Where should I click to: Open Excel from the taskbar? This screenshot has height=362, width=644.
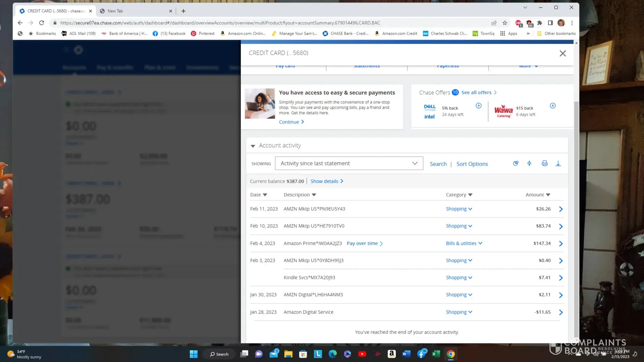pos(436,354)
